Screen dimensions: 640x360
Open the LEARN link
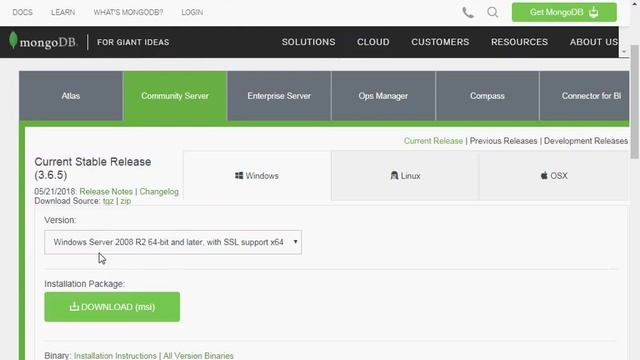point(63,12)
